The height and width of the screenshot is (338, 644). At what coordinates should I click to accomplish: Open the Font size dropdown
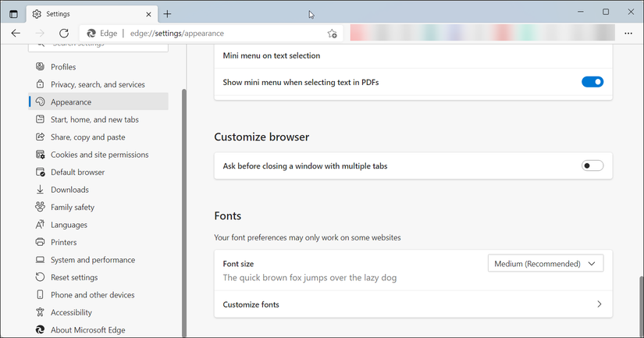[x=546, y=264]
